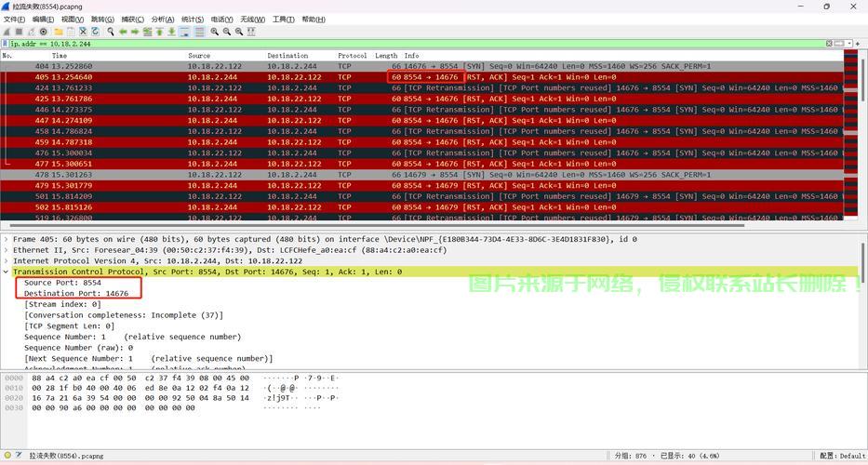Expand the Frame 405 details row
Image resolution: width=868 pixels, height=465 pixels.
(7, 239)
